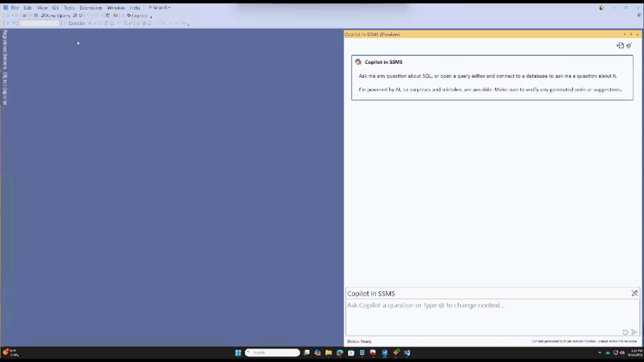Click the Search box in the menu bar
The width and height of the screenshot is (644, 362).
click(x=159, y=8)
